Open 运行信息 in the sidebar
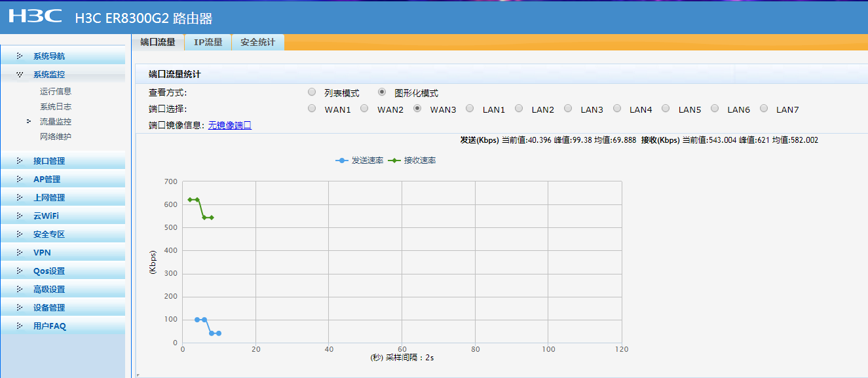This screenshot has height=378, width=868. click(56, 92)
